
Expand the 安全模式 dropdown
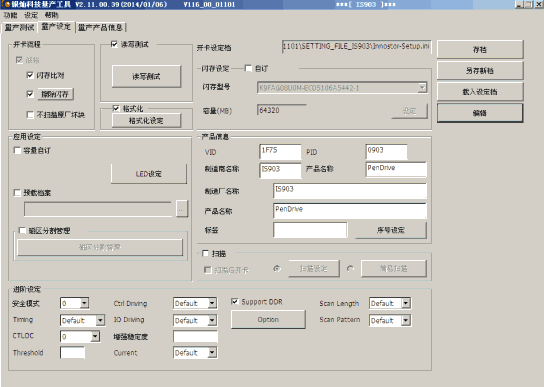(x=85, y=303)
